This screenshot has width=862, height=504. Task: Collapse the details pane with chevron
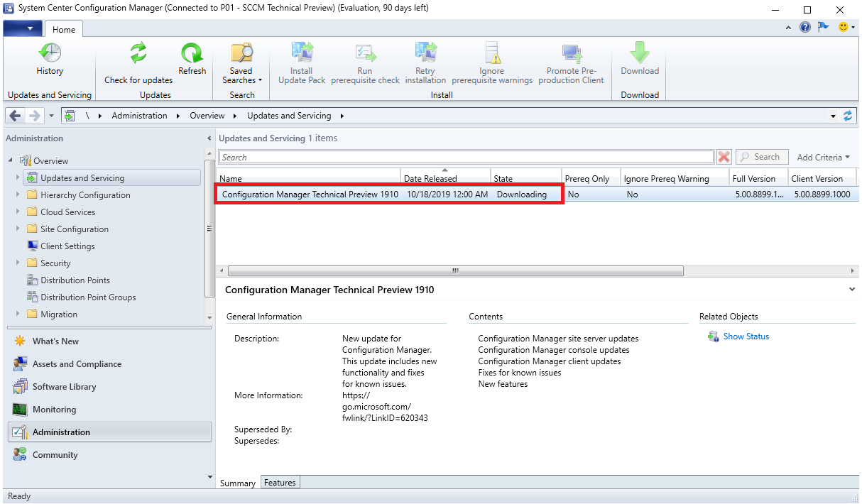click(x=851, y=290)
